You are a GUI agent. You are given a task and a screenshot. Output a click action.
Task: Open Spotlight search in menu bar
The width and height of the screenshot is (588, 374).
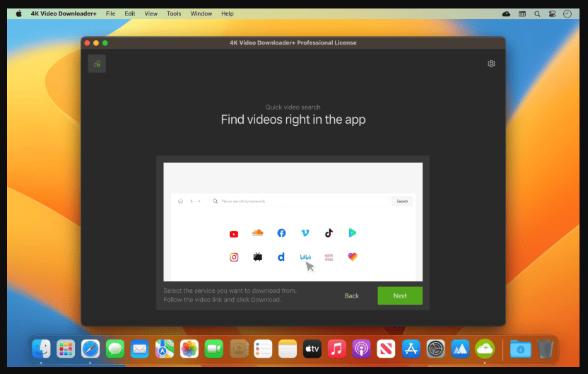[537, 14]
